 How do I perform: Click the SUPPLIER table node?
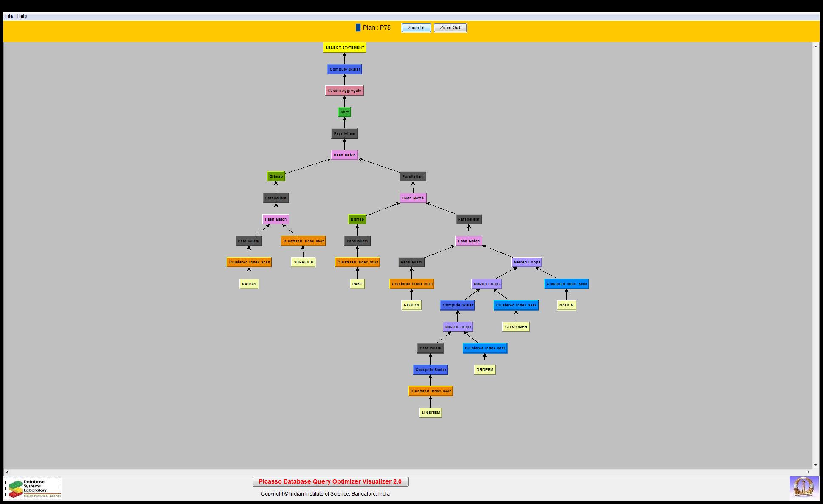(x=304, y=262)
